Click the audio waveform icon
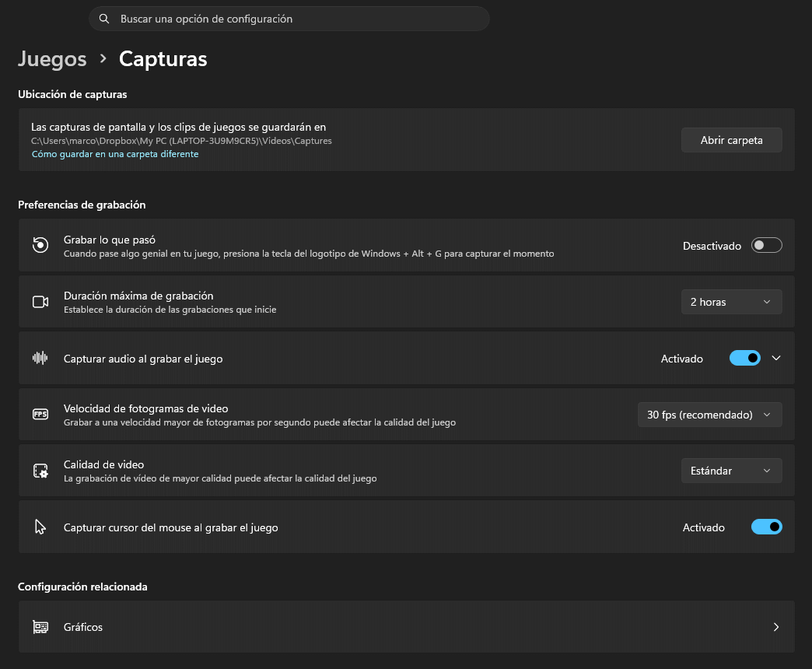The height and width of the screenshot is (669, 812). tap(40, 358)
